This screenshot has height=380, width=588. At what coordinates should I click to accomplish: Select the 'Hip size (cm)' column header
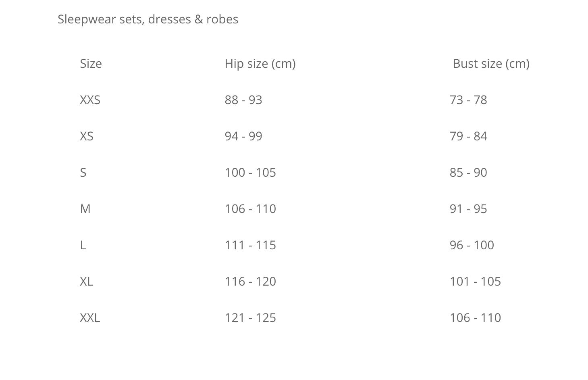coord(260,64)
